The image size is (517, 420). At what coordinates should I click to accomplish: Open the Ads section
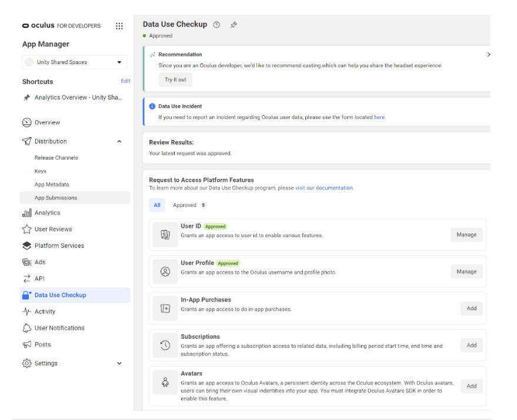click(39, 262)
